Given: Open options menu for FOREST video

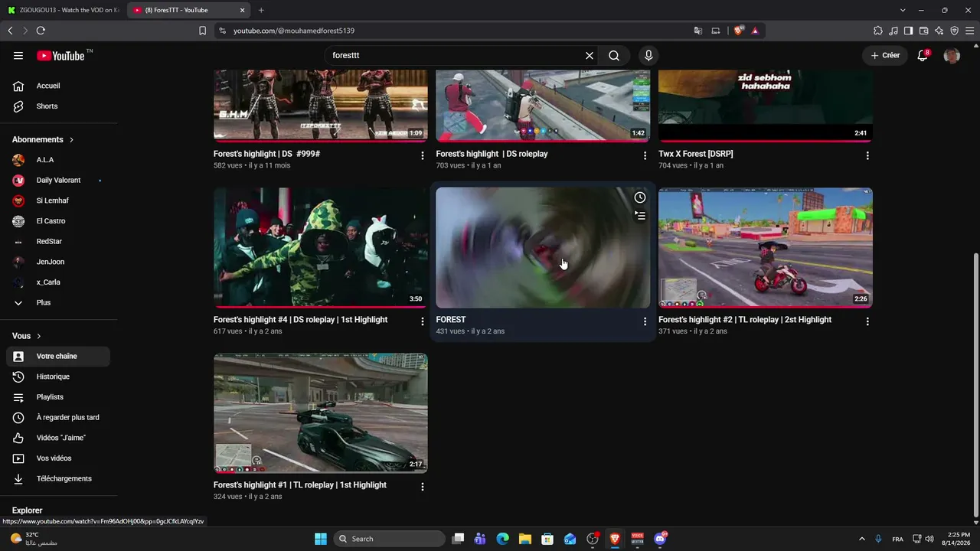Looking at the screenshot, I should (645, 322).
